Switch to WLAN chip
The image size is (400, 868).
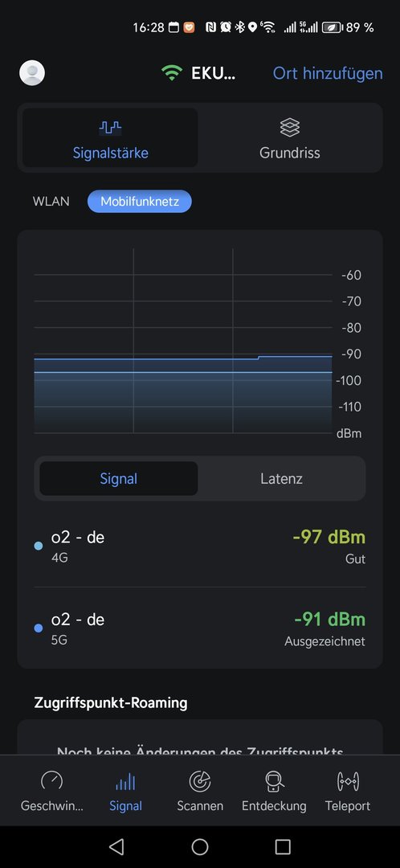[x=51, y=201]
